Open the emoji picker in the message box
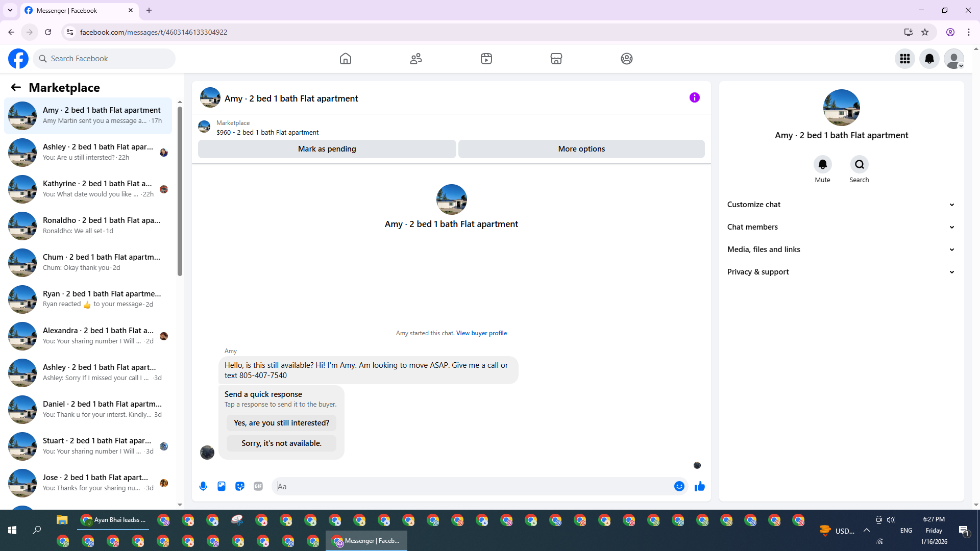The height and width of the screenshot is (551, 980). pos(679,486)
